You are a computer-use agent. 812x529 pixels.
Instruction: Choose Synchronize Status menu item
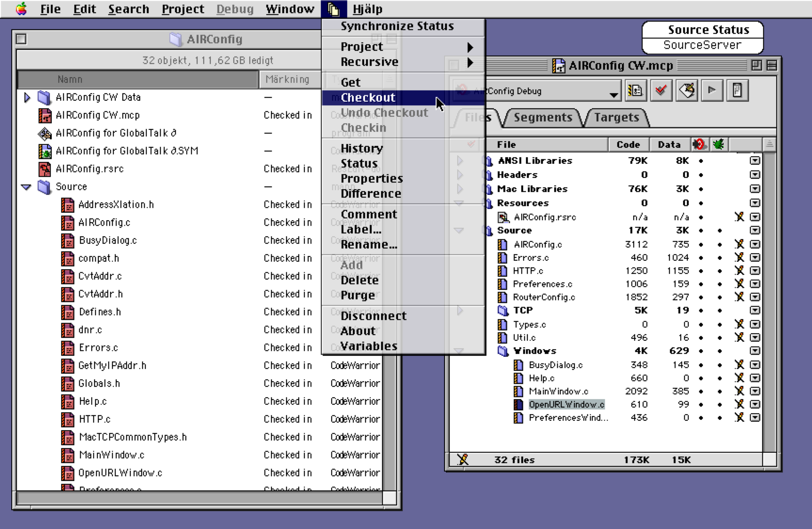403,26
